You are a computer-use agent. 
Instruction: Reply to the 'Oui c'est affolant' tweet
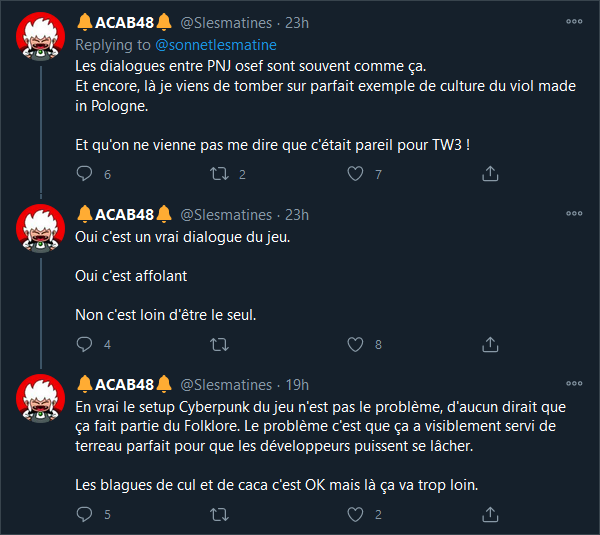click(x=84, y=344)
